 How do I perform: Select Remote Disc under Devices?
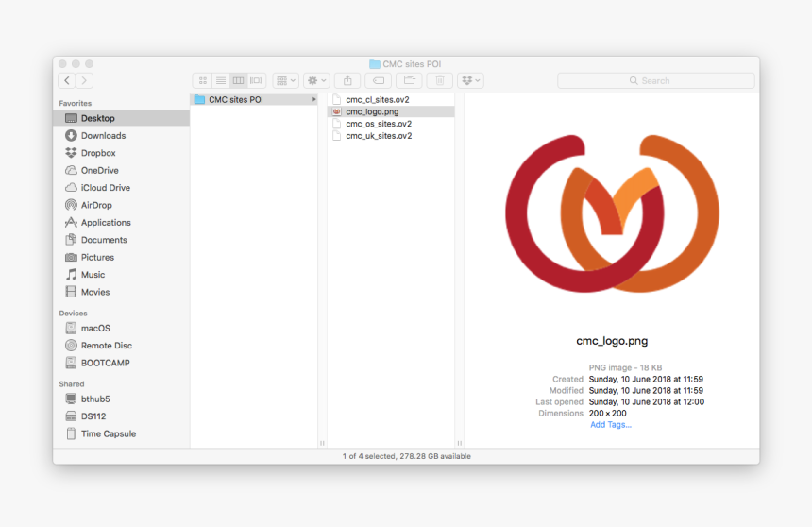(121, 346)
